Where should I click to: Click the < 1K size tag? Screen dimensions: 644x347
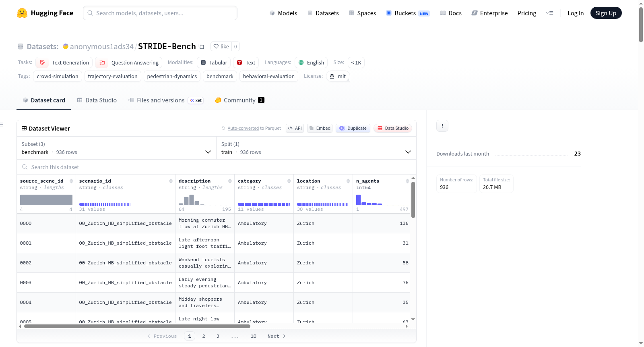[x=356, y=62]
